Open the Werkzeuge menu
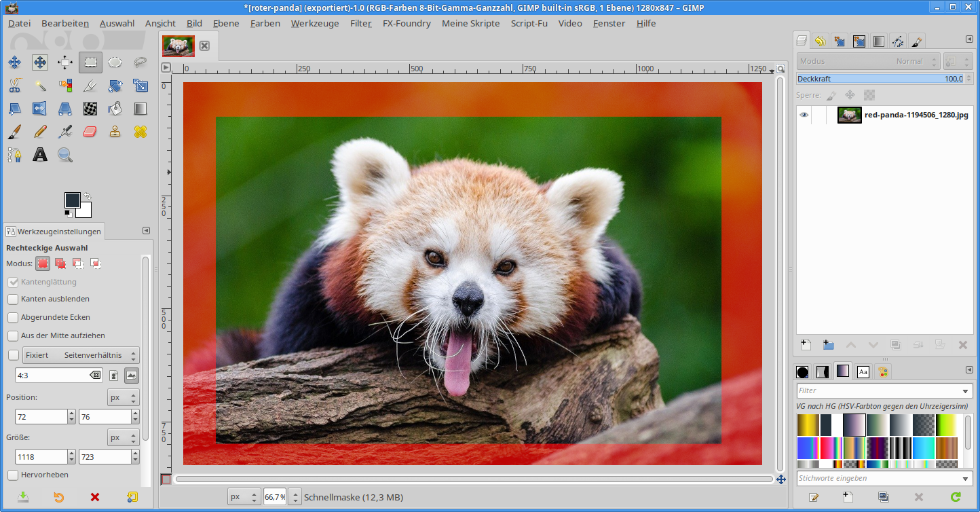Image resolution: width=980 pixels, height=512 pixels. click(314, 23)
